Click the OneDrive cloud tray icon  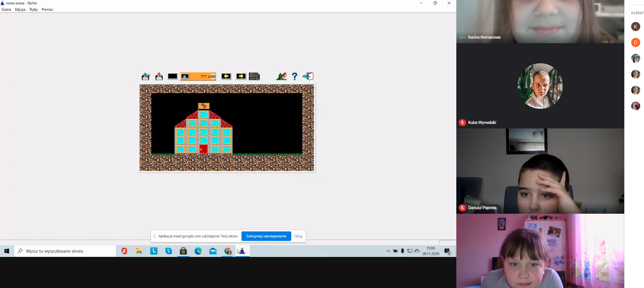[x=417, y=251]
